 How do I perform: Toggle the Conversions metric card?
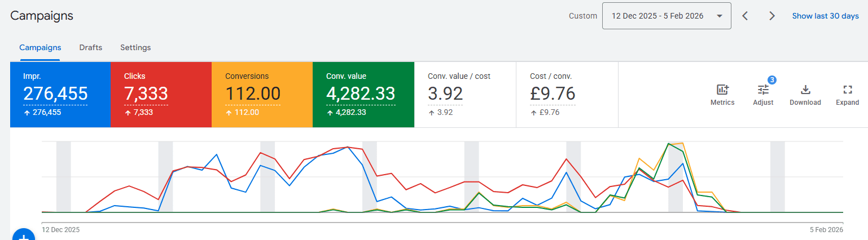261,95
